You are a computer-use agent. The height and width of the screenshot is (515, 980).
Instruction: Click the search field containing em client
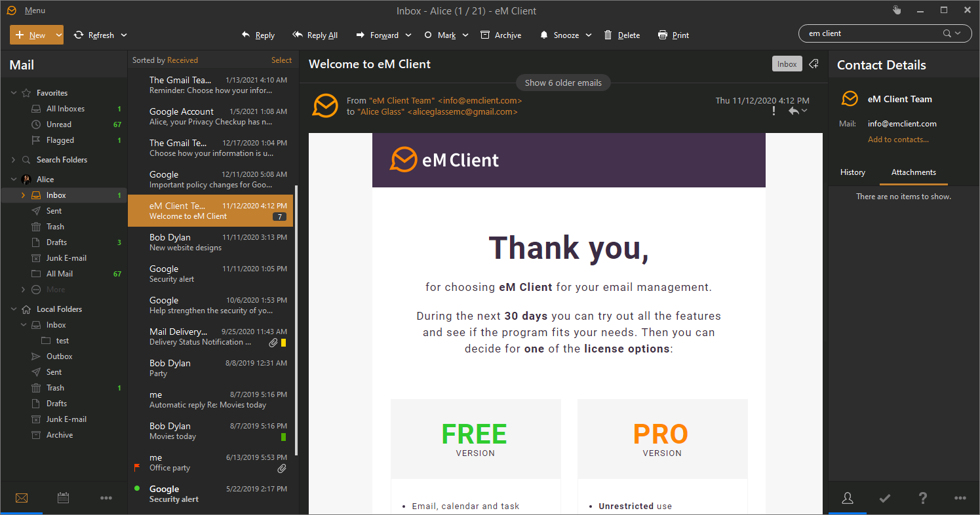pyautogui.click(x=872, y=33)
